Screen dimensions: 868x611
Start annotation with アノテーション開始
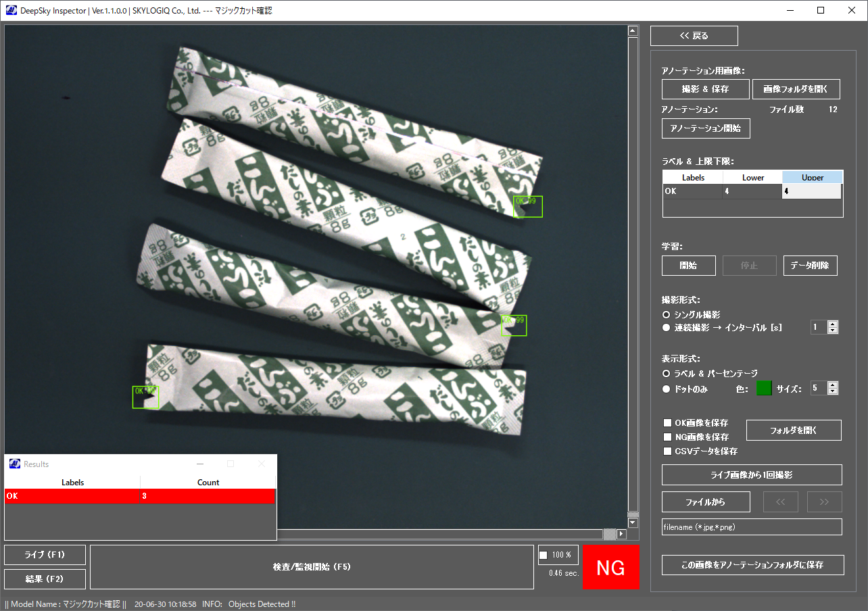tap(706, 128)
